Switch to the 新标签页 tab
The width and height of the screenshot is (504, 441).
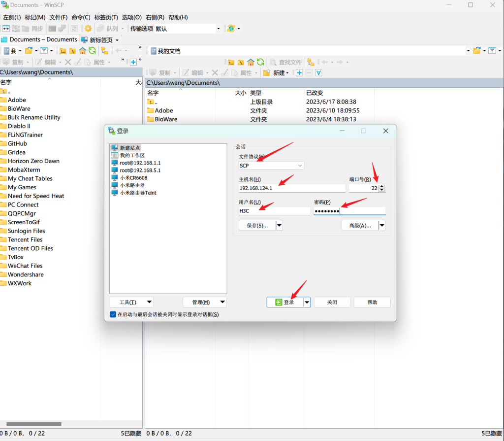pyautogui.click(x=100, y=40)
